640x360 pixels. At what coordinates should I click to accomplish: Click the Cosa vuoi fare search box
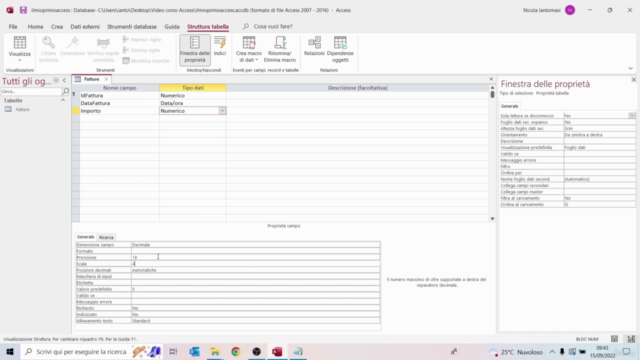[273, 27]
